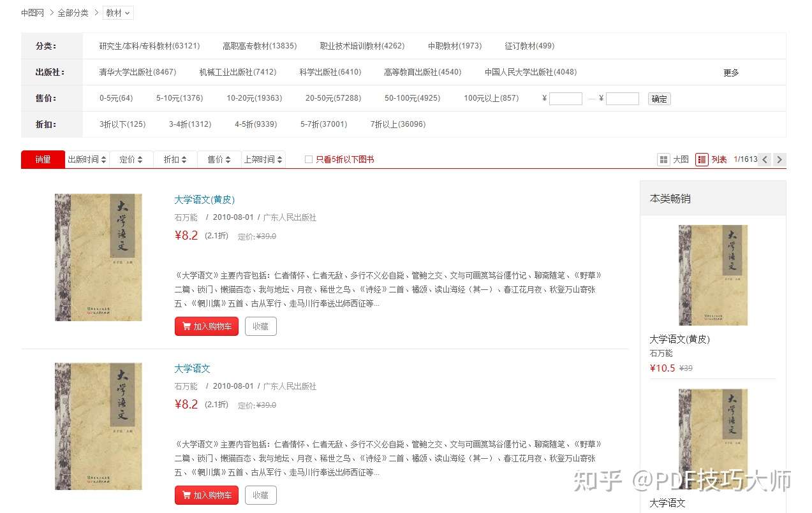The width and height of the screenshot is (812, 513).
Task: Go to previous page arrow
Action: (x=765, y=159)
